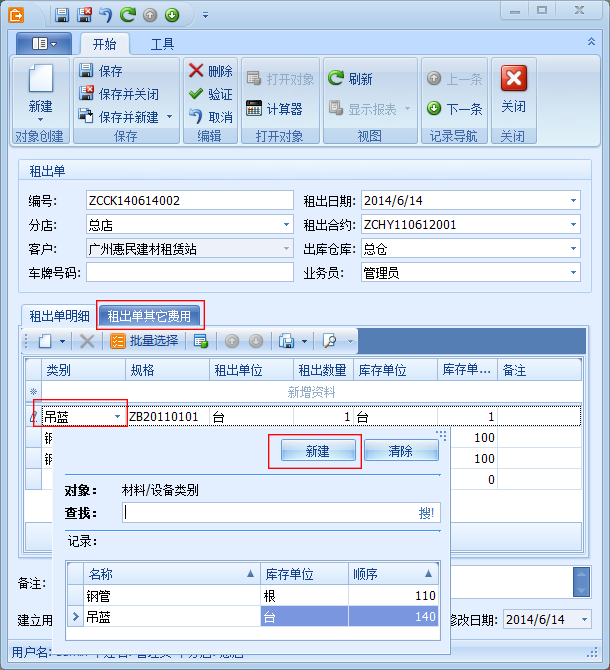610x670 pixels.
Task: Click the 新建 button in lookup popup
Action: pos(315,452)
